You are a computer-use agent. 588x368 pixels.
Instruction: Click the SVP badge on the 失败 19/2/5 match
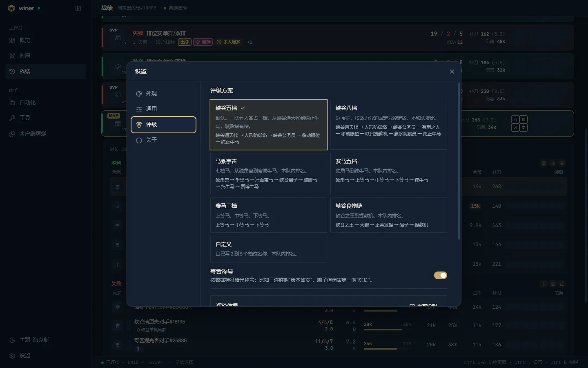pos(114,30)
